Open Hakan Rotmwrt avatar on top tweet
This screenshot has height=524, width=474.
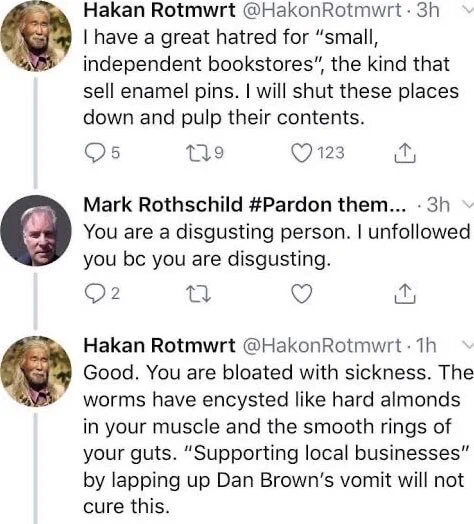[x=36, y=36]
